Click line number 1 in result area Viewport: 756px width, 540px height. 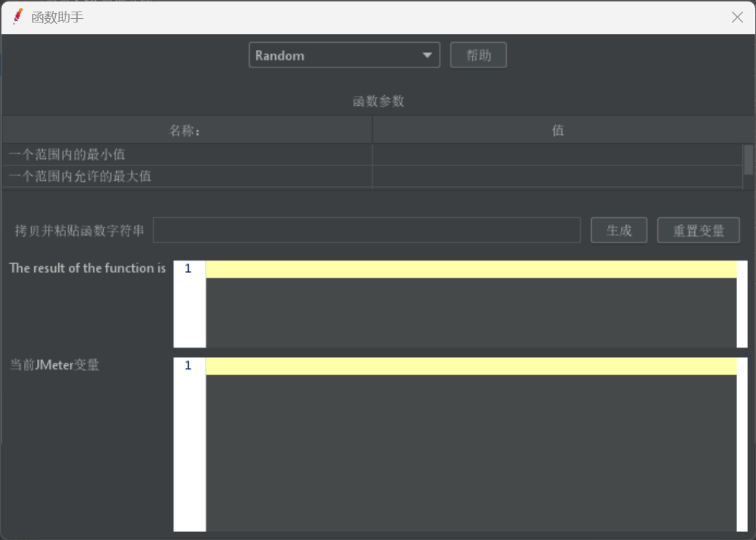tap(188, 269)
